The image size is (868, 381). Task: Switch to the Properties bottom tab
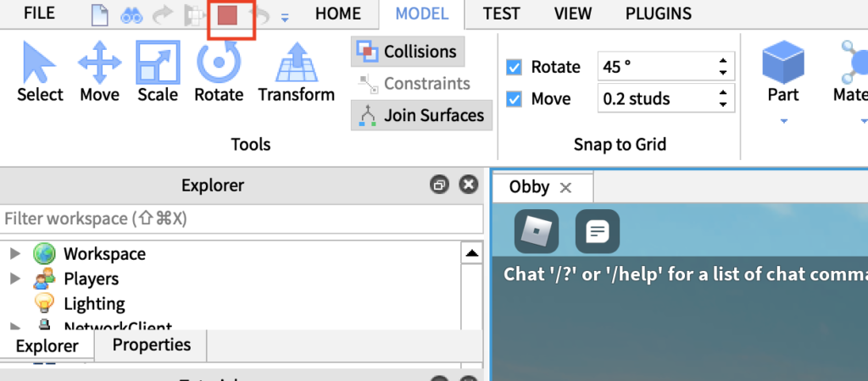tap(151, 345)
